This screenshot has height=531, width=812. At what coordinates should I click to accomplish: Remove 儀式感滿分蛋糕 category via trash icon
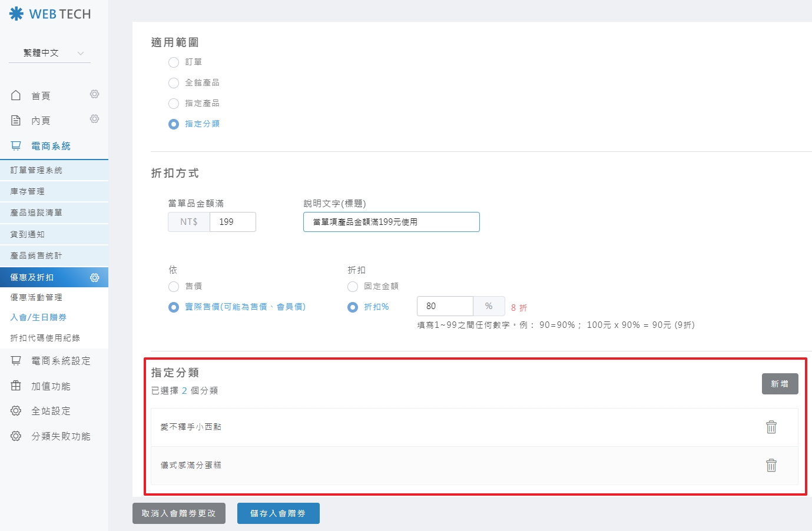pos(771,465)
